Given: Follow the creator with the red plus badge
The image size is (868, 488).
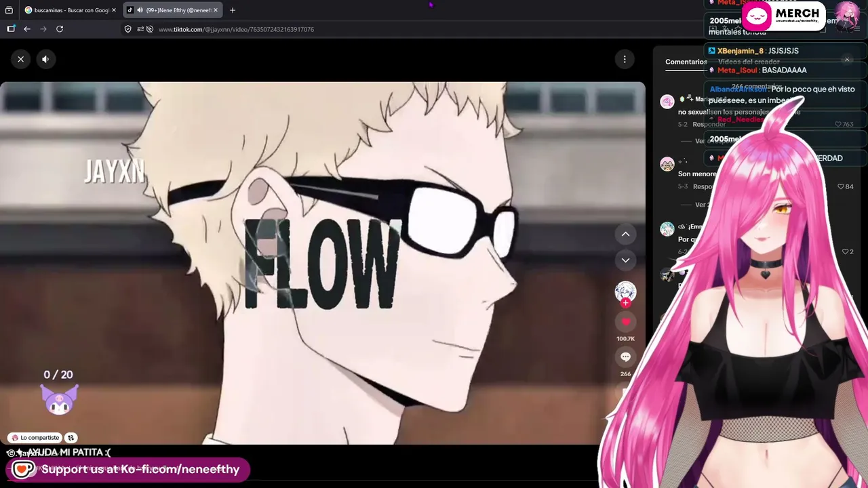Looking at the screenshot, I should click(625, 303).
